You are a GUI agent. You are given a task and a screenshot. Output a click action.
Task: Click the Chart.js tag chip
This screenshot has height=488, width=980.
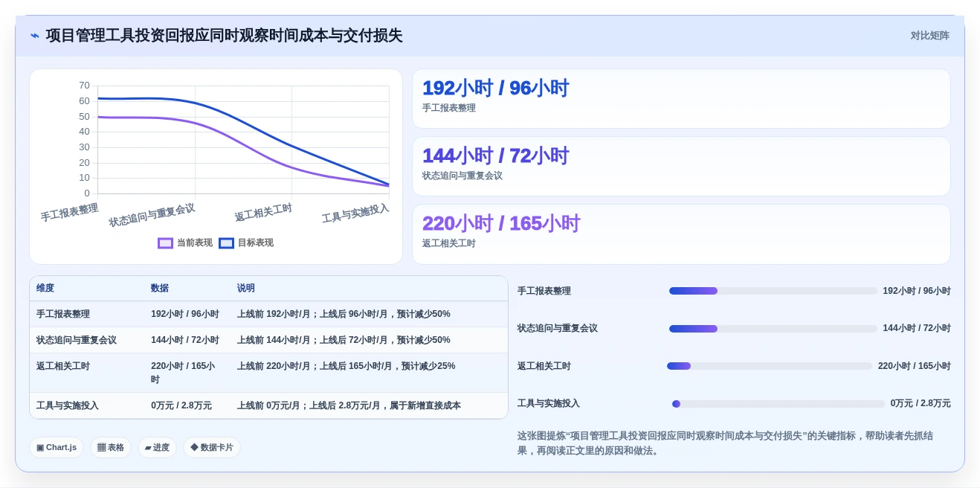(x=57, y=447)
